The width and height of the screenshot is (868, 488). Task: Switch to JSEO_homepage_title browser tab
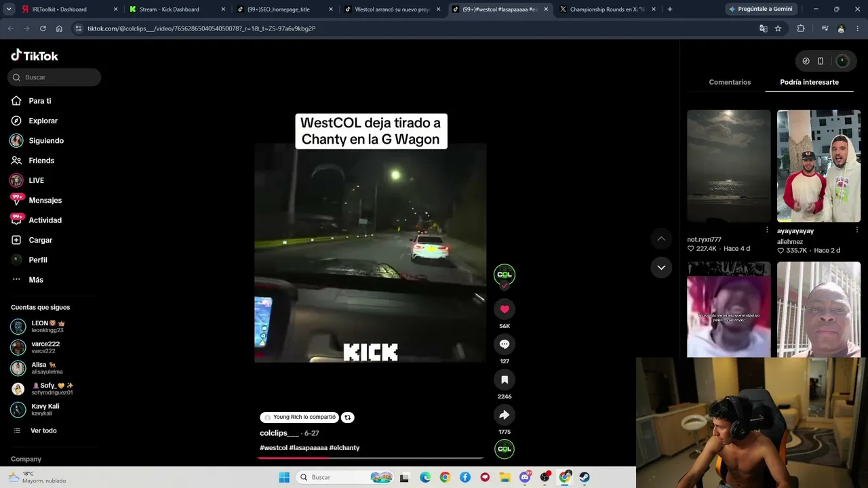285,9
